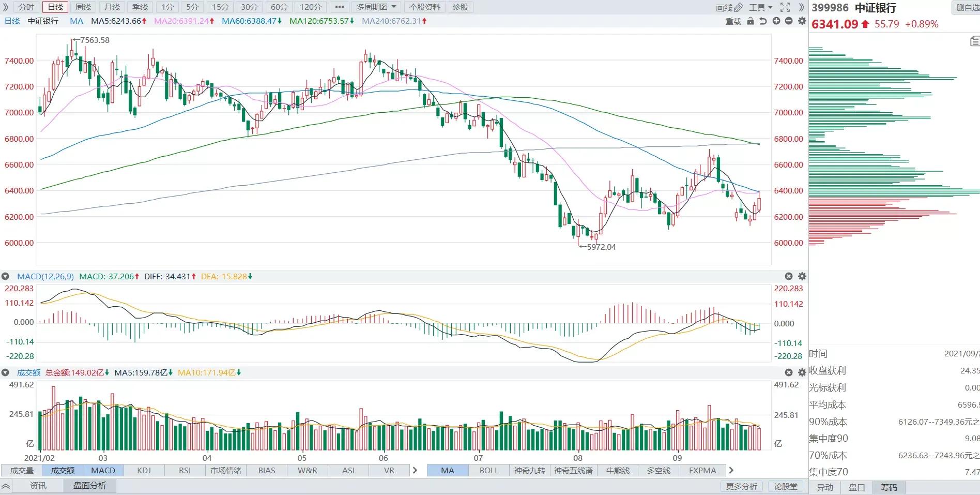Switch sub-indicator to KDJ

tap(144, 470)
